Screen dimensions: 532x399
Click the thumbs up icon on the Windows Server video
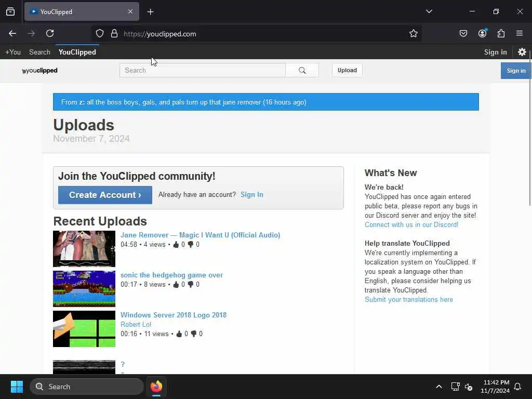pyautogui.click(x=179, y=334)
